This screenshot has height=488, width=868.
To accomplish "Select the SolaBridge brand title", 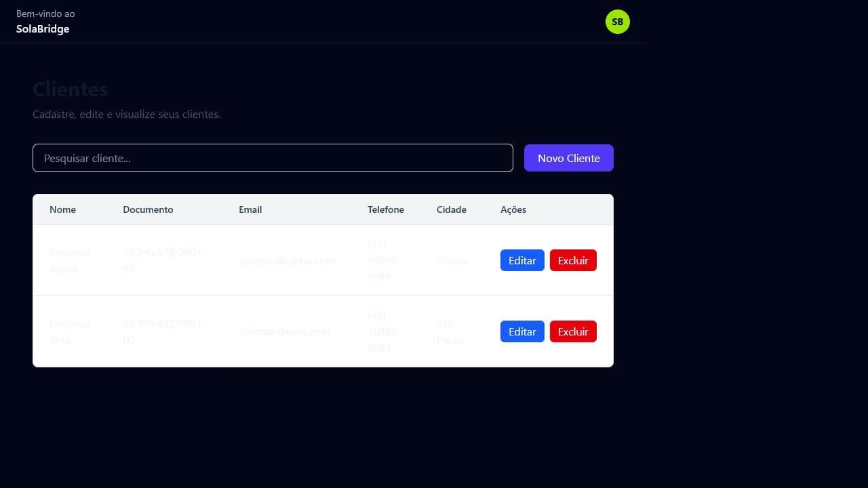I will (43, 28).
